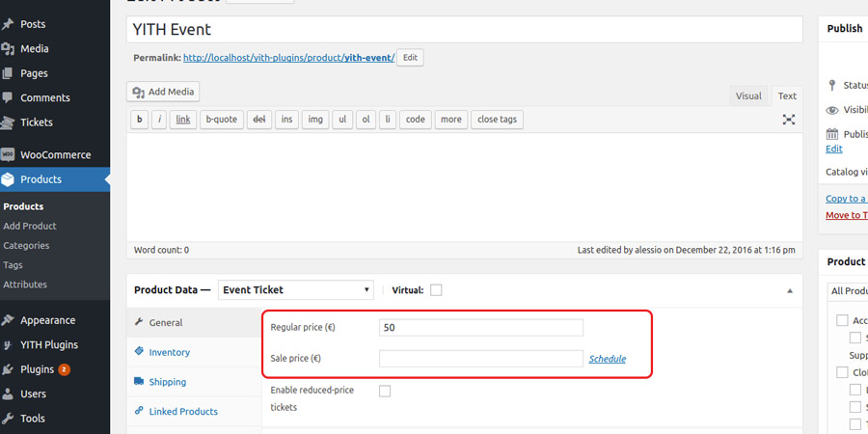The height and width of the screenshot is (434, 868).
Task: Click the Regular price input field
Action: [x=480, y=327]
